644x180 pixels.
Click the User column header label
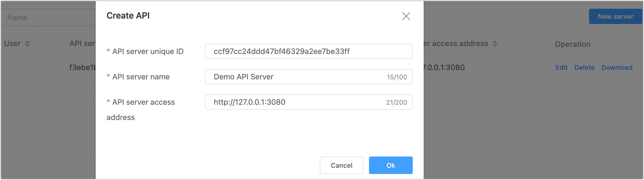[x=12, y=44]
